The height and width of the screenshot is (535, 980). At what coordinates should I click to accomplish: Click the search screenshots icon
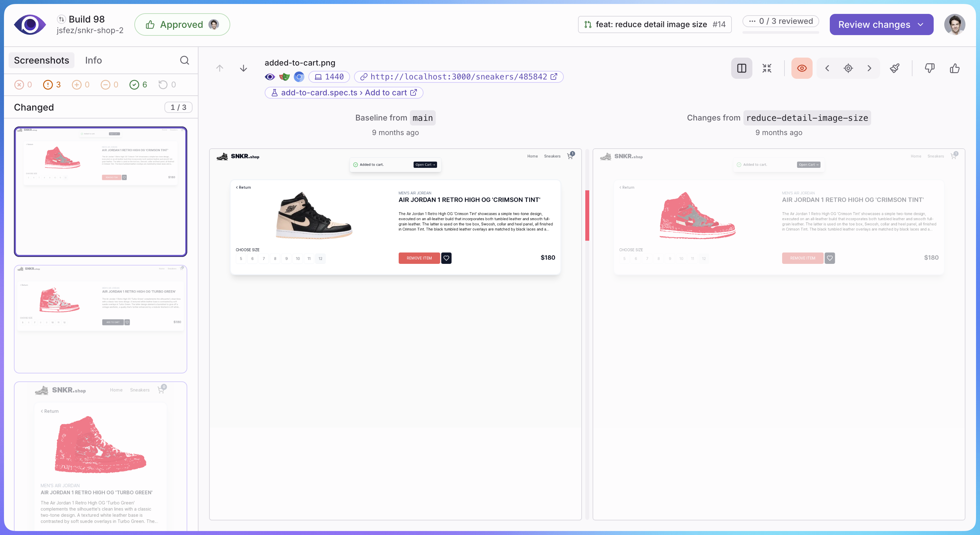click(x=185, y=61)
